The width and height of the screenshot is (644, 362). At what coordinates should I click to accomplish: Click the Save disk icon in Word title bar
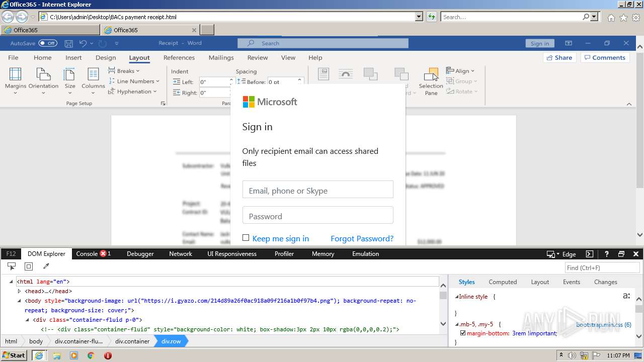[69, 43]
